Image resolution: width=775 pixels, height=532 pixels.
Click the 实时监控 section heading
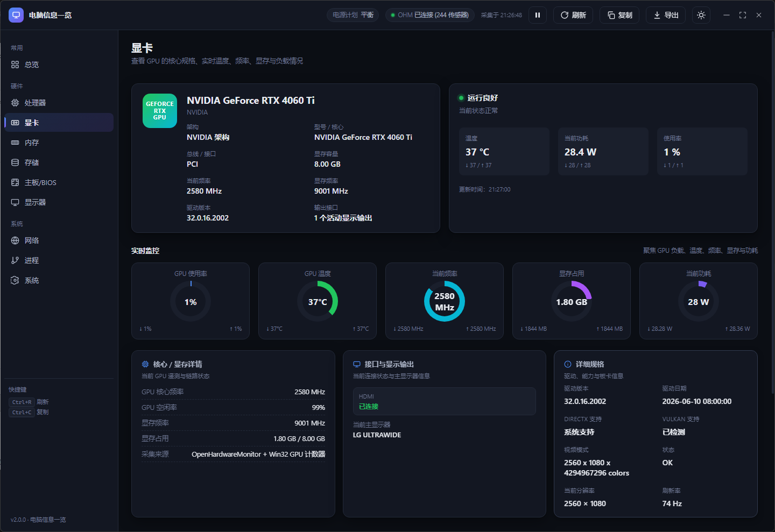(145, 251)
